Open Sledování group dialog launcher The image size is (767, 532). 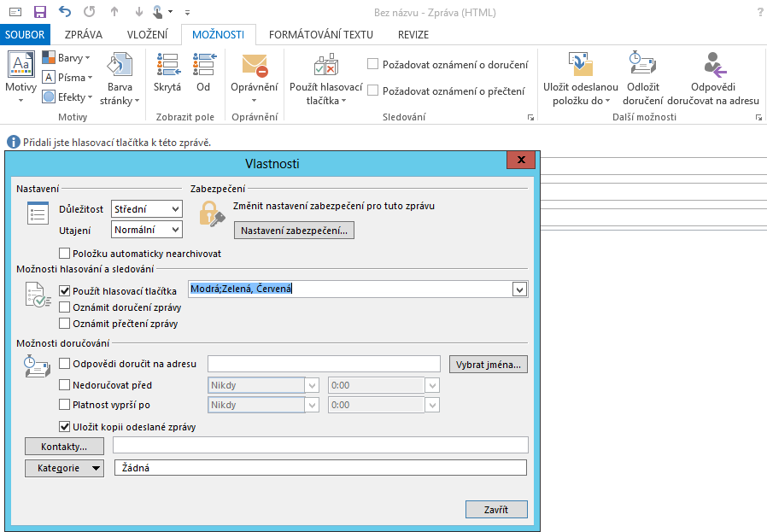point(530,117)
